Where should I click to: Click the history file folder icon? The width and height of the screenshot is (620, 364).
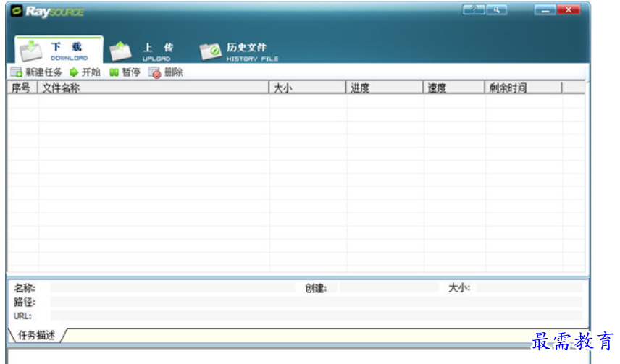(x=211, y=51)
